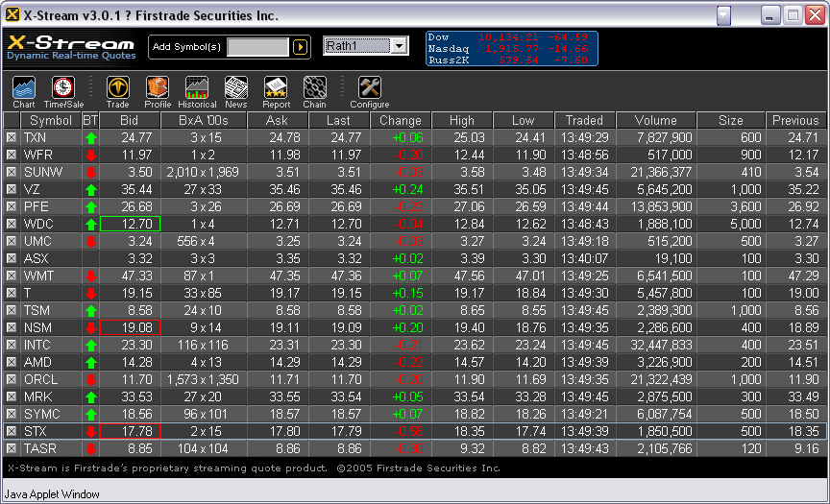830x504 pixels.
Task: Remove the ASX row with its X icon
Action: pos(12,258)
